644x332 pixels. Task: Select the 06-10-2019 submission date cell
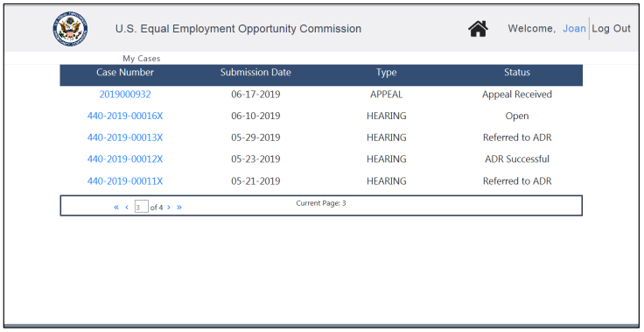point(255,116)
